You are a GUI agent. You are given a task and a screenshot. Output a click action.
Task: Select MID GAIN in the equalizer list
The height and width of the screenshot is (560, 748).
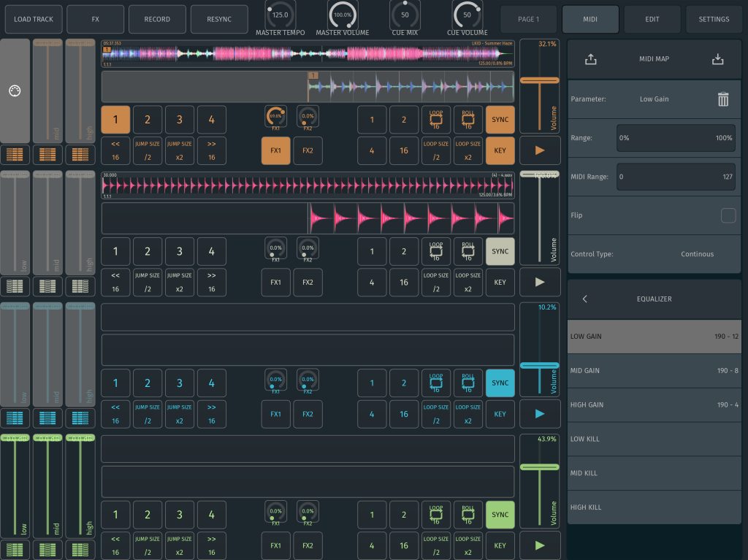click(x=654, y=371)
